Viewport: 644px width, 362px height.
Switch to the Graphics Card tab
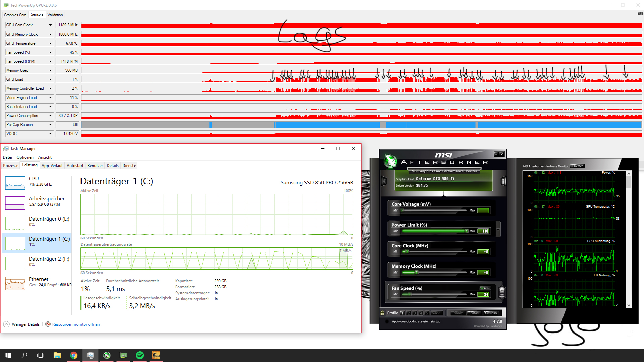point(15,15)
